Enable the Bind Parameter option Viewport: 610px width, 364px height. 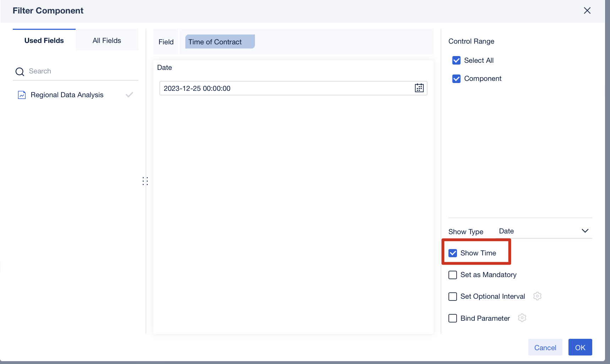[x=453, y=318]
